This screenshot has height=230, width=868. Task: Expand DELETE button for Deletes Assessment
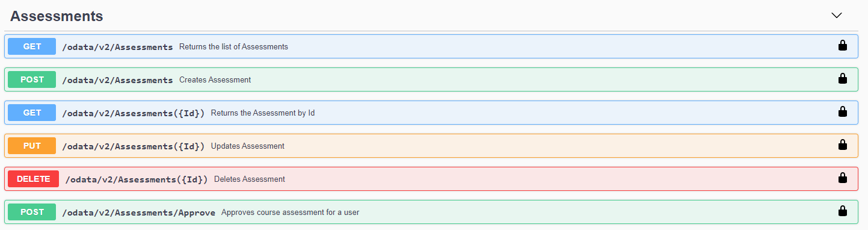[33, 179]
